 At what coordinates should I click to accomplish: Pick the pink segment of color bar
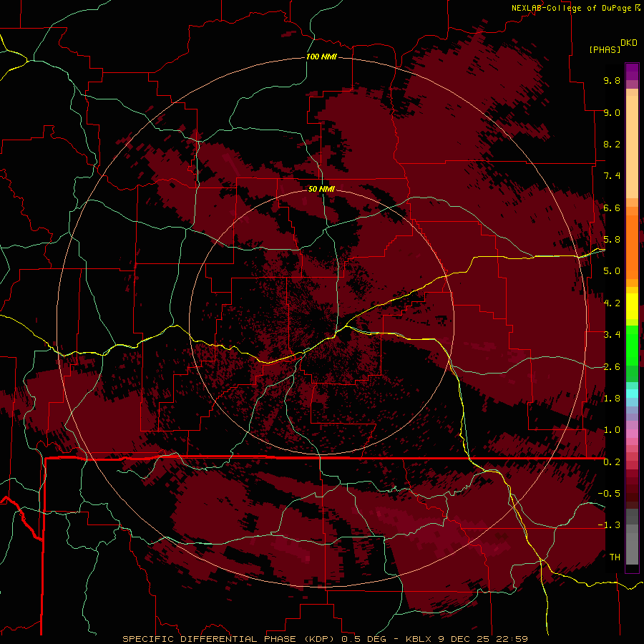632,434
